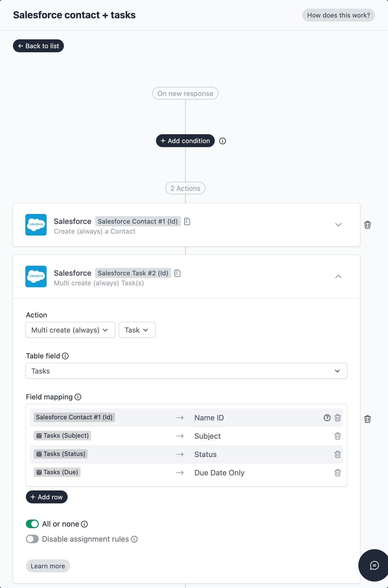Screen dimensions: 388x588
Task: Open the Tasks table field dropdown
Action: coord(186,371)
